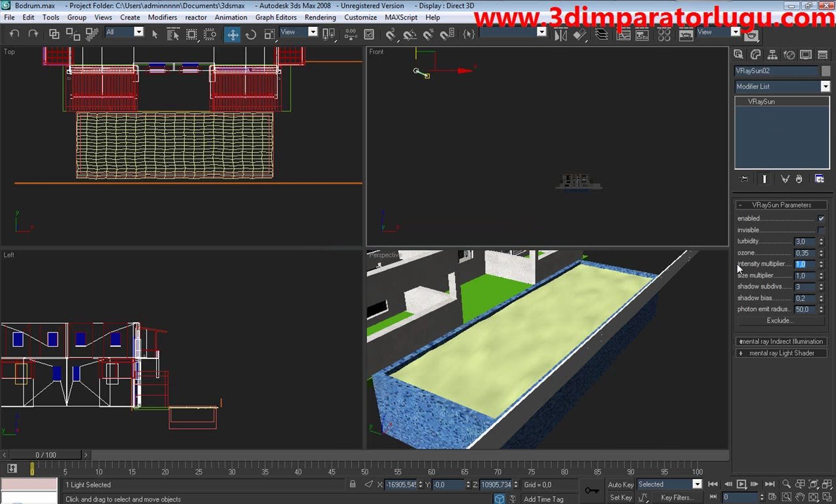This screenshot has height=504, width=836.
Task: Click Play Animation button
Action: (x=741, y=484)
